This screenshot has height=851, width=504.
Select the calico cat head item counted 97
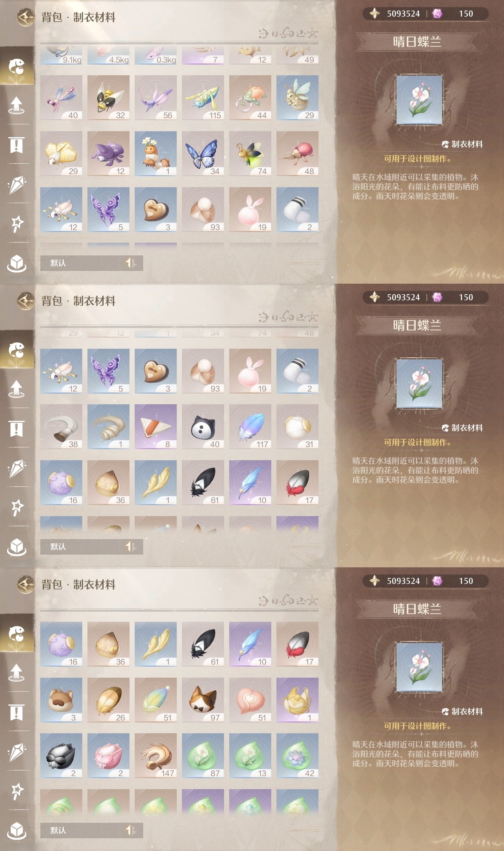tap(203, 700)
